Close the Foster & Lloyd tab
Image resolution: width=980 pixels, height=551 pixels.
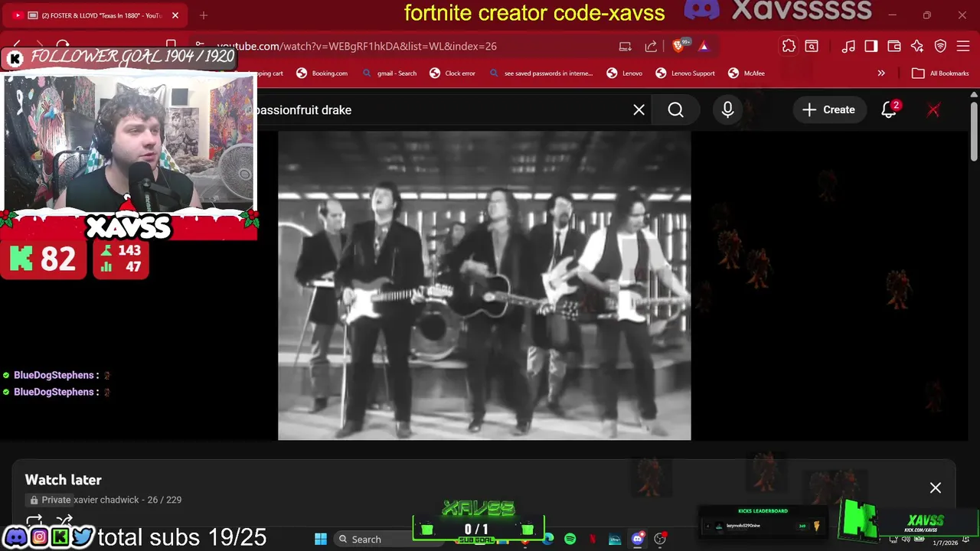tap(175, 15)
